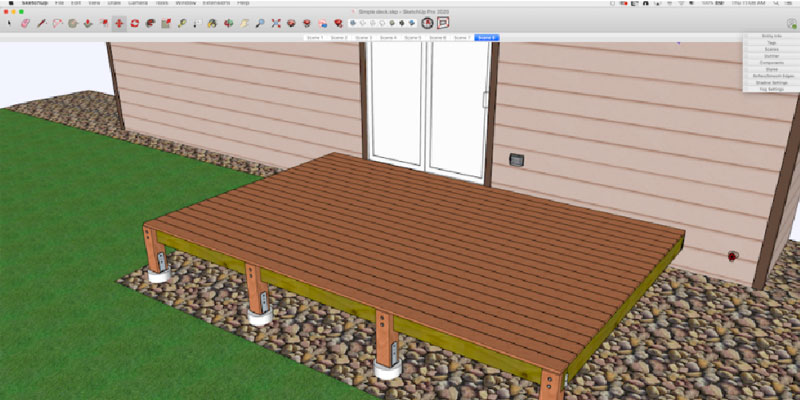
Task: Activate the Line pencil tool
Action: [42, 23]
